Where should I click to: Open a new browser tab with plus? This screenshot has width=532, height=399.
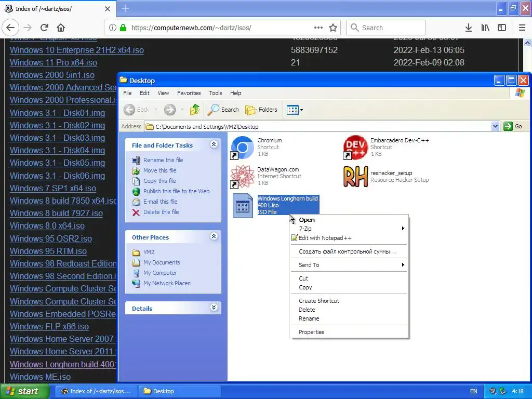[125, 8]
